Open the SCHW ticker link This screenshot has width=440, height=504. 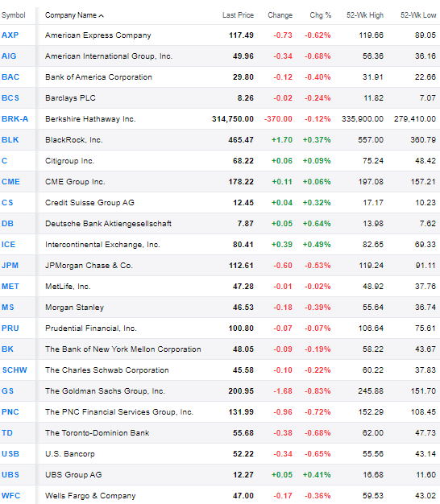click(15, 370)
